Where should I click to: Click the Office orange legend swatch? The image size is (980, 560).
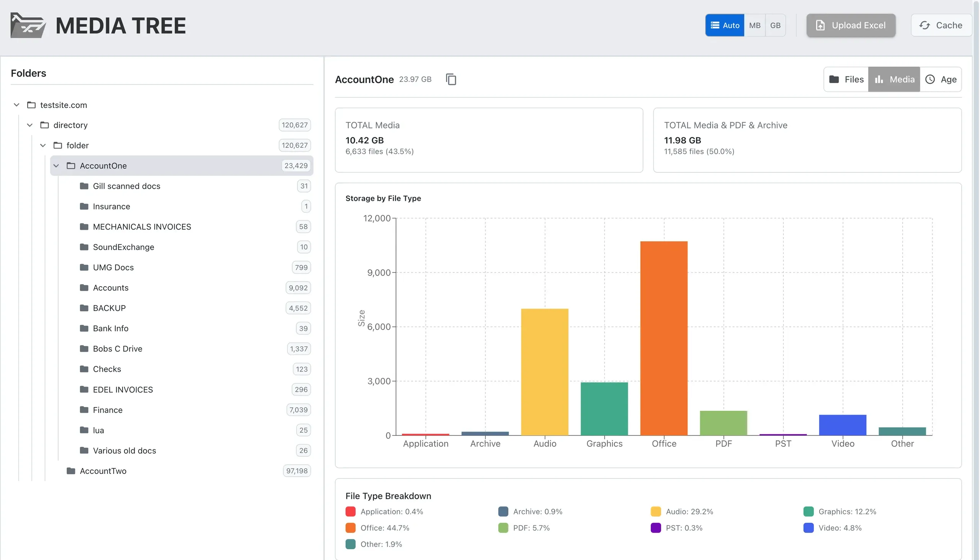pos(351,528)
